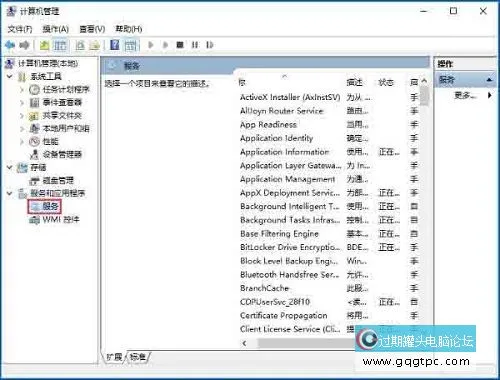
Task: Click the Forward arrow toolbar icon
Action: pos(24,45)
